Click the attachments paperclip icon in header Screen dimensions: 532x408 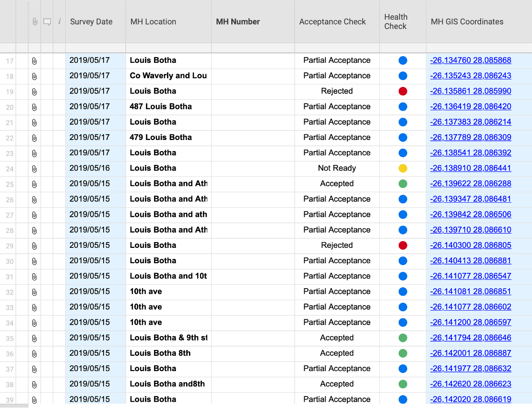[35, 22]
